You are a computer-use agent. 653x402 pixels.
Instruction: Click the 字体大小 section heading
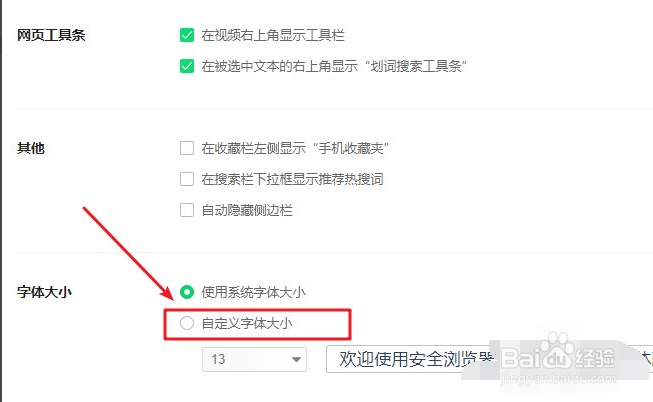(44, 292)
